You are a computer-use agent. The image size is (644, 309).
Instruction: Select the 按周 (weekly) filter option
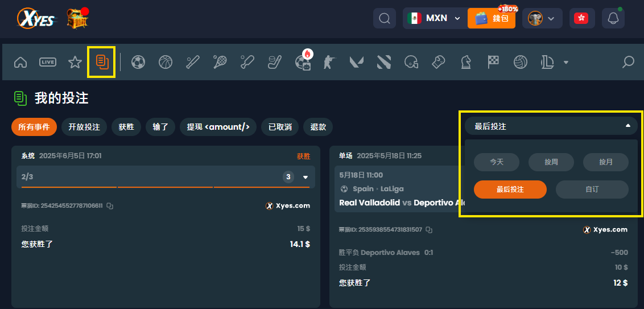[551, 162]
